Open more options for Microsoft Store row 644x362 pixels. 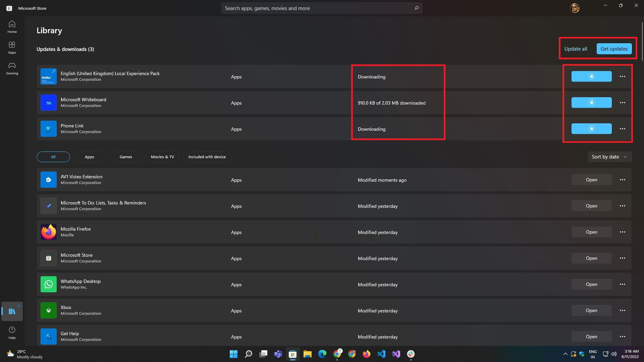(x=623, y=258)
